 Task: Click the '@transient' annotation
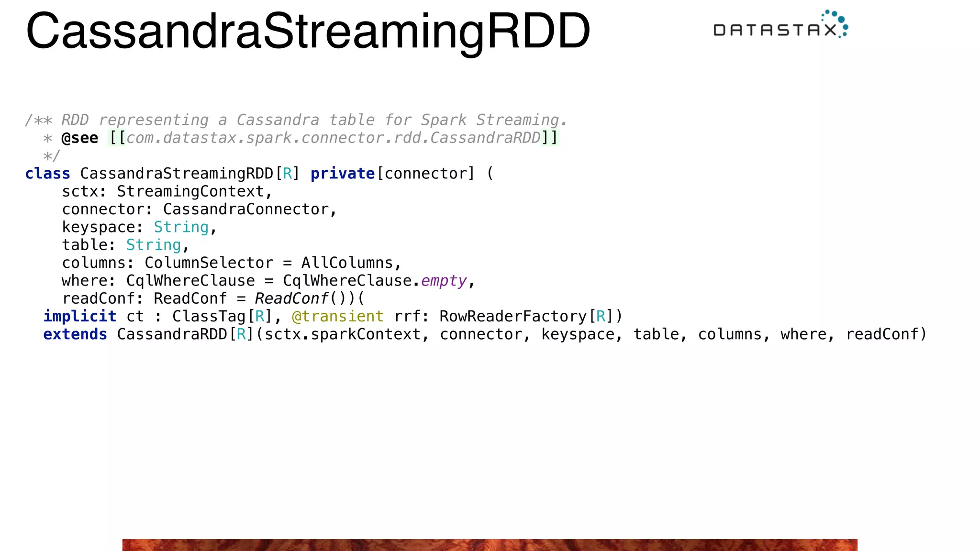pyautogui.click(x=337, y=316)
